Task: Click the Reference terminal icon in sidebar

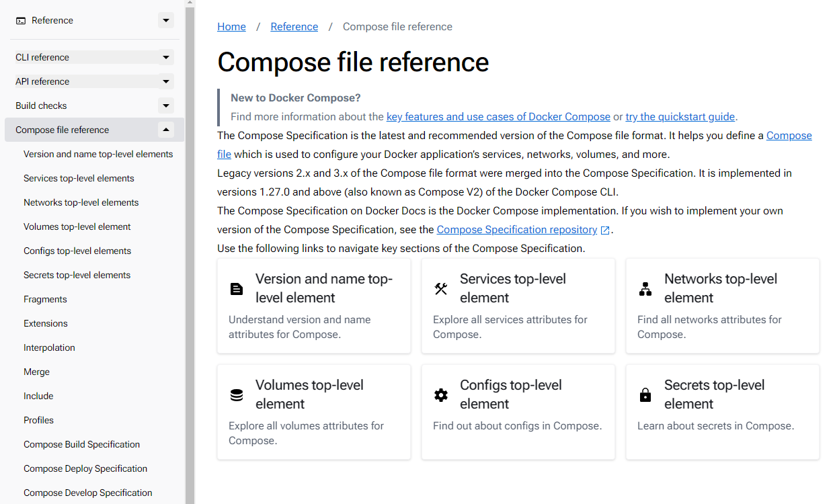Action: (21, 21)
